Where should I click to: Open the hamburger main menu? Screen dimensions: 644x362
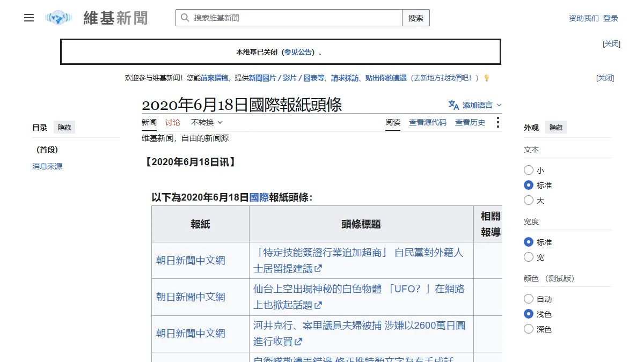point(29,18)
